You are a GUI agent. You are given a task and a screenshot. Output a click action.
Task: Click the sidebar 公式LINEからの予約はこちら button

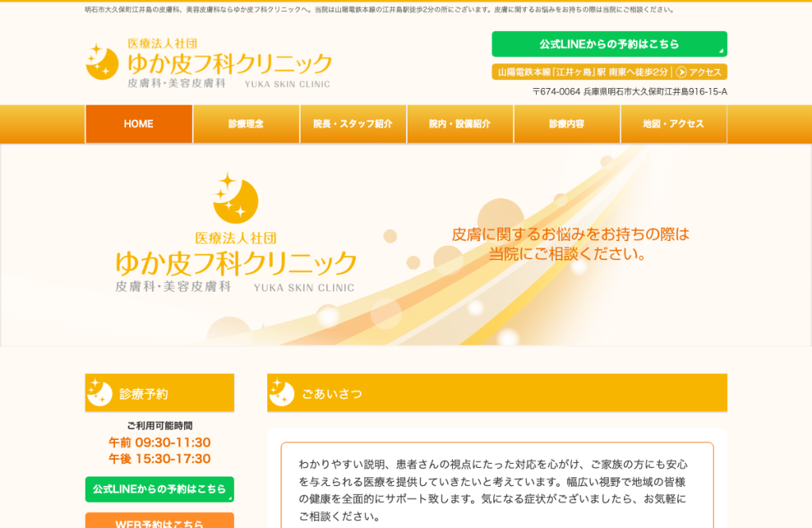pos(159,489)
